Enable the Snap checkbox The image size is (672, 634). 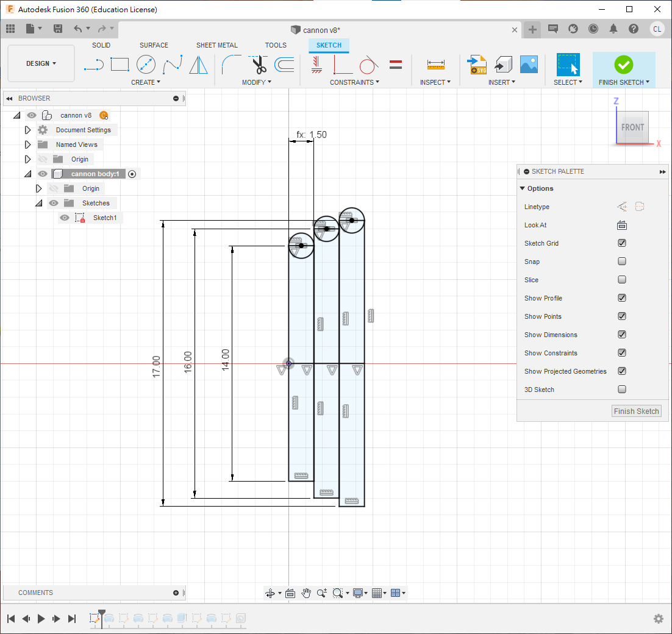click(622, 262)
